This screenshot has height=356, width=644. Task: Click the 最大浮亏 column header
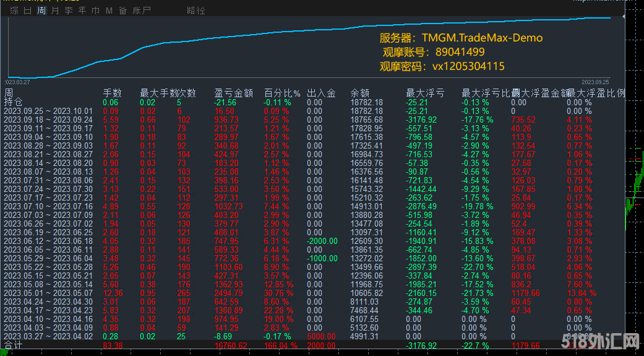pos(425,93)
